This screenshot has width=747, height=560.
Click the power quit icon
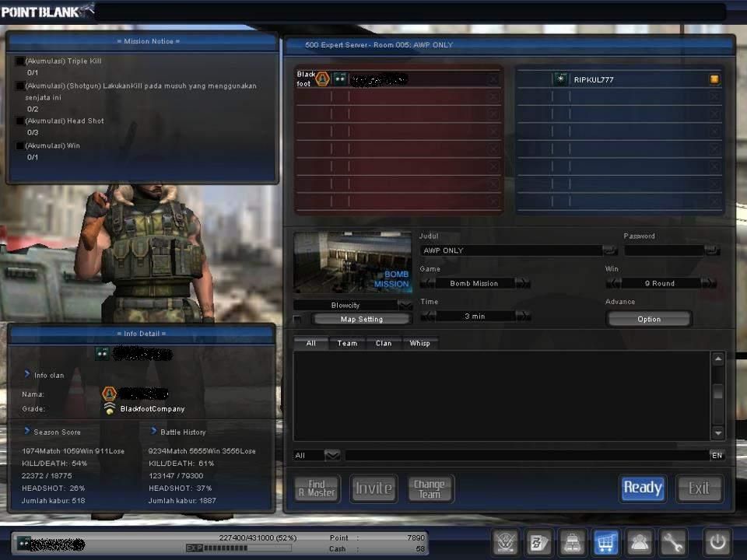pyautogui.click(x=717, y=542)
